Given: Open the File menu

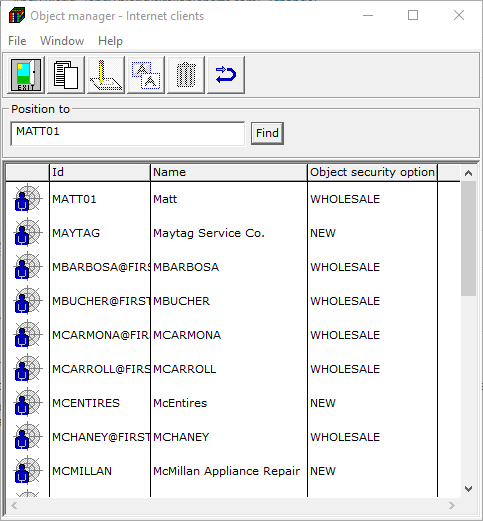Looking at the screenshot, I should pos(17,41).
